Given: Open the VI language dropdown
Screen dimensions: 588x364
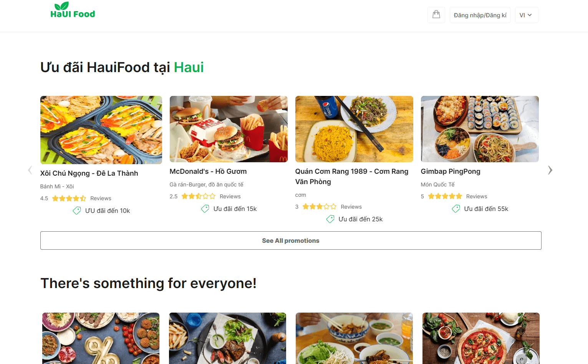Looking at the screenshot, I should 526,15.
